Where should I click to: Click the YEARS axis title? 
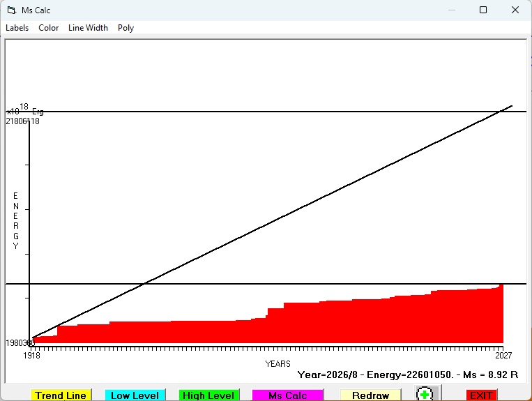278,363
